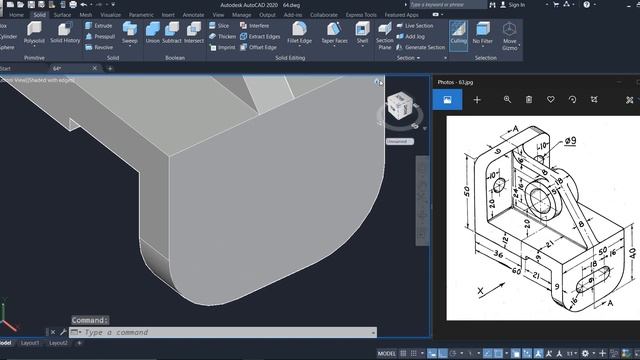Click the Undo arrow in quick access toolbar
This screenshot has width=640, height=360.
84,4
